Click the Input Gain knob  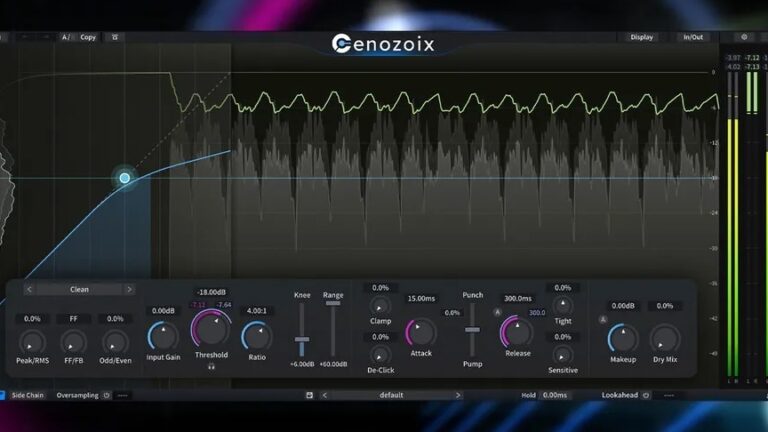pos(163,336)
